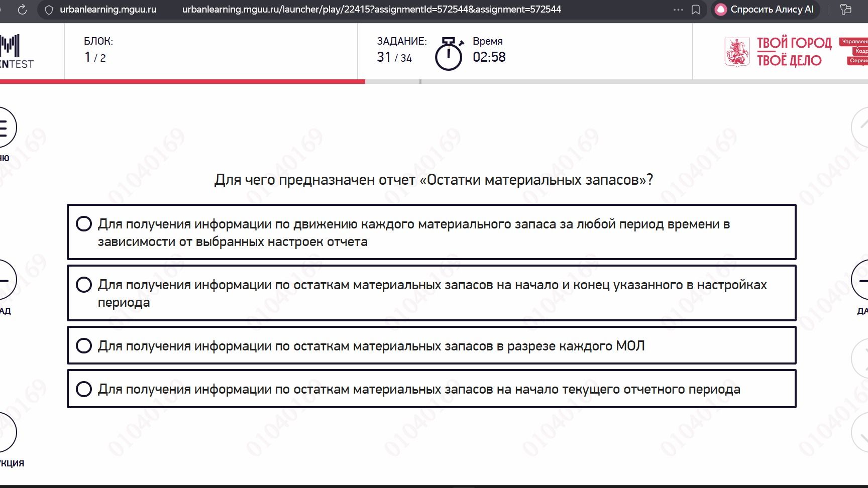The height and width of the screenshot is (488, 868).
Task: Go forward with the right arrow button
Action: [x=860, y=280]
